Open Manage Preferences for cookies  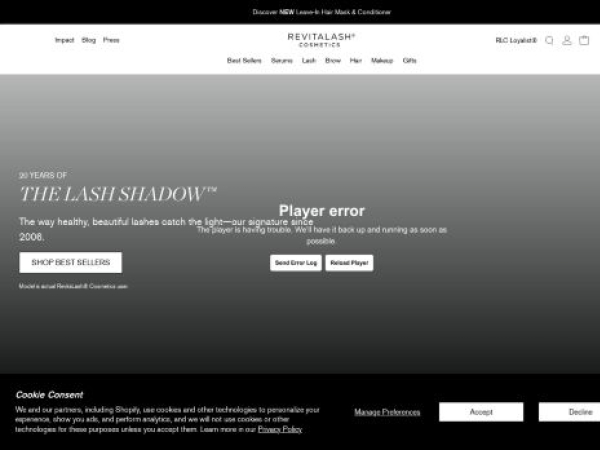click(387, 412)
